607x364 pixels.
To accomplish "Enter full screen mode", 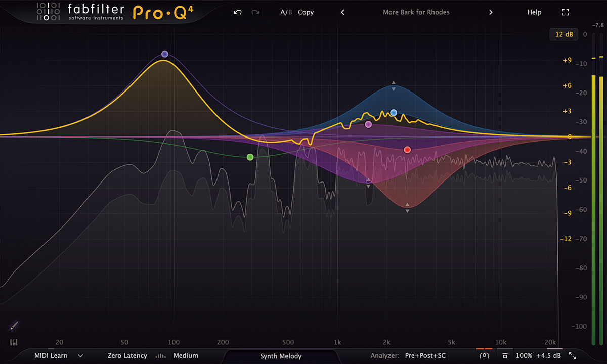I will tap(566, 12).
